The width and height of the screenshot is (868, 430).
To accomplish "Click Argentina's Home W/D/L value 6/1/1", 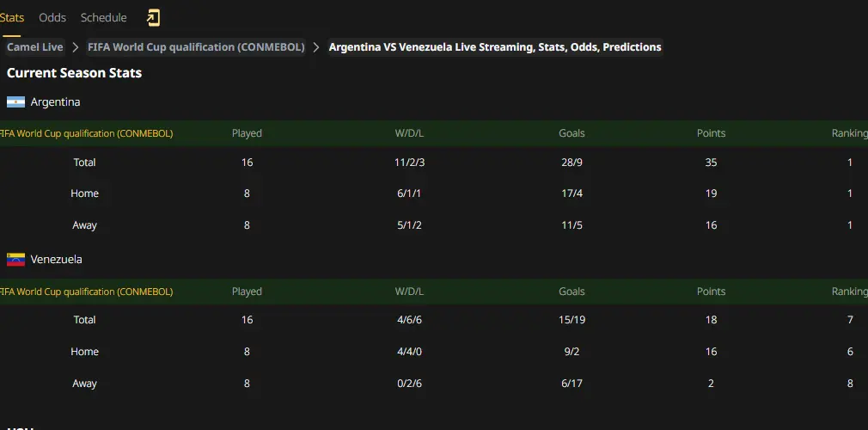I will coord(410,193).
